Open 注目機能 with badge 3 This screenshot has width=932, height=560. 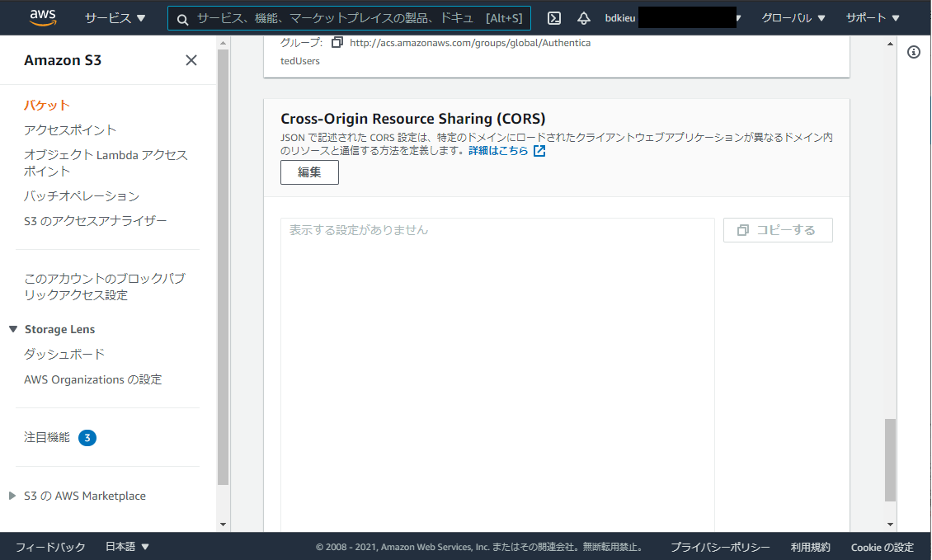59,438
